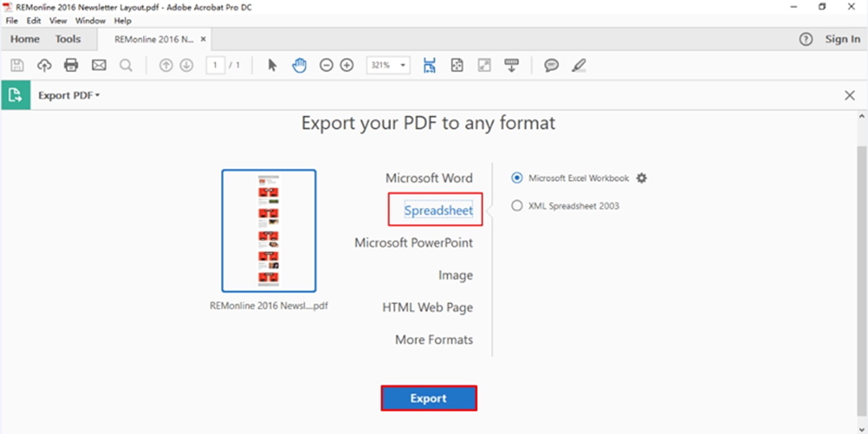
Task: Click the upload to cloud icon
Action: tap(44, 65)
